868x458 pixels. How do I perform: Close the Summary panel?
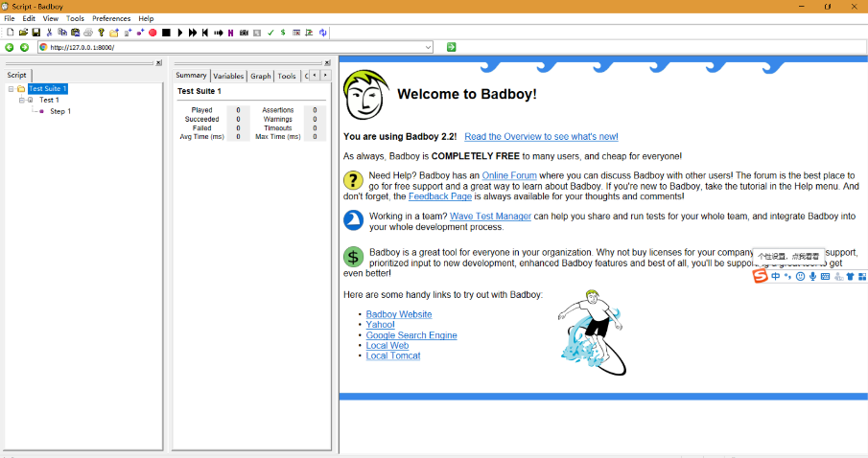pyautogui.click(x=327, y=63)
